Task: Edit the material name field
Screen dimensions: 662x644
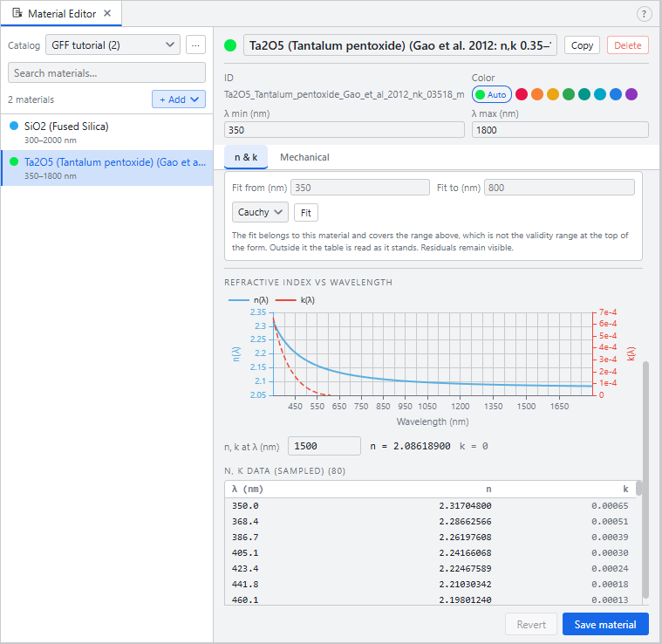Action: pyautogui.click(x=399, y=45)
